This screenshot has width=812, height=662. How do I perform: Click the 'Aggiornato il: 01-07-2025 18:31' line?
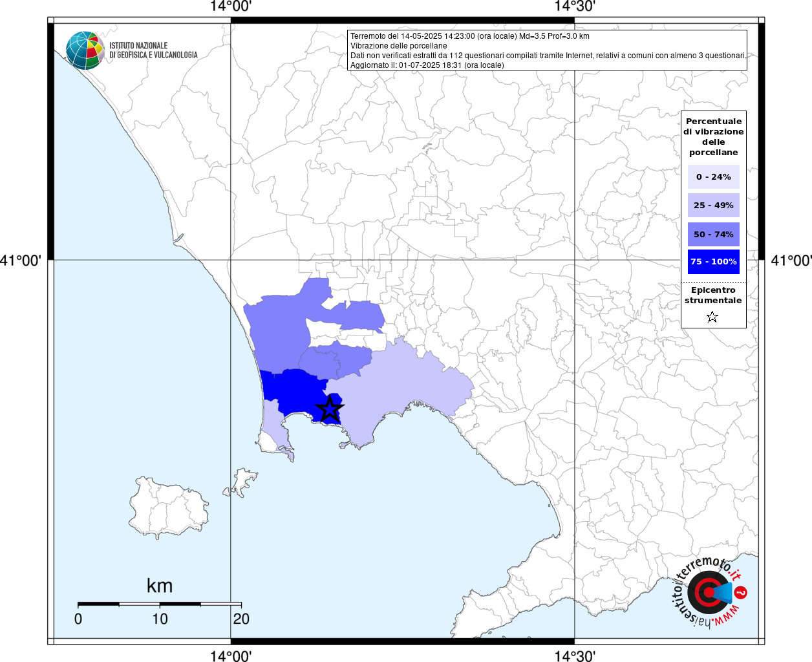coord(427,65)
